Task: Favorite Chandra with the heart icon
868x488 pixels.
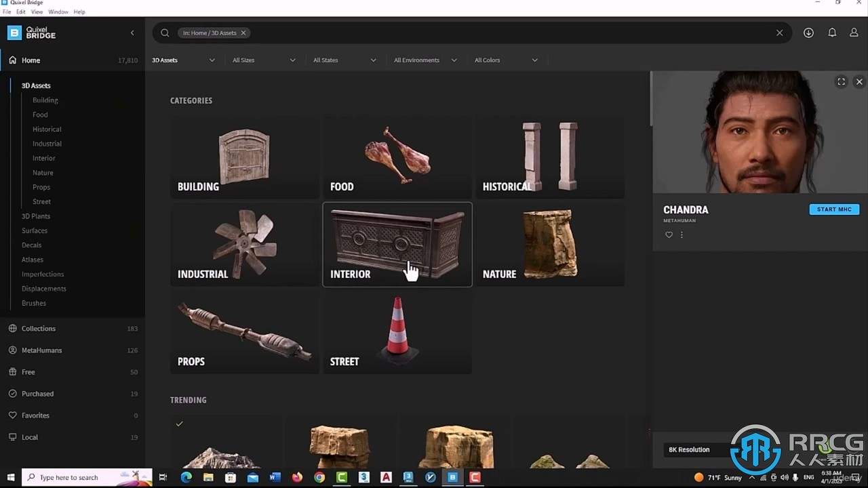Action: click(x=669, y=235)
